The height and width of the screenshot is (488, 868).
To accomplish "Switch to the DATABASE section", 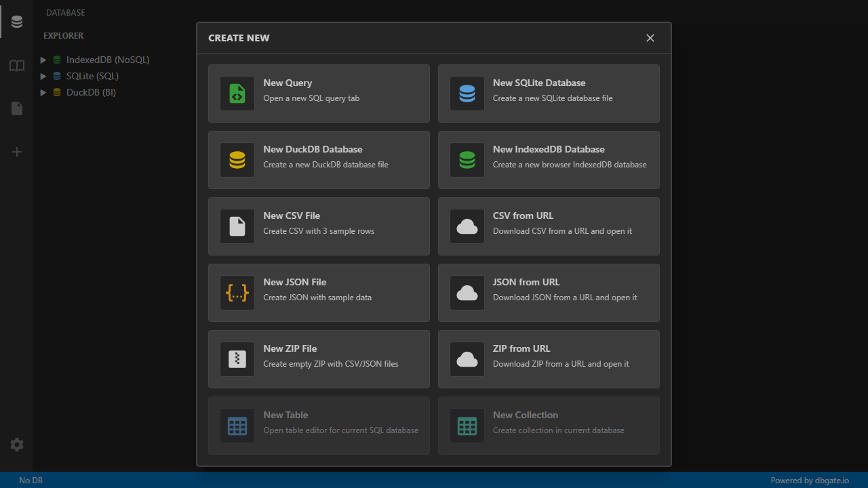I will (x=65, y=12).
